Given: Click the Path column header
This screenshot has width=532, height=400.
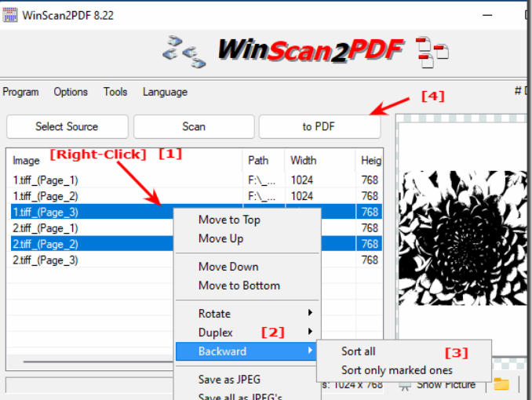Looking at the screenshot, I should coord(264,161).
